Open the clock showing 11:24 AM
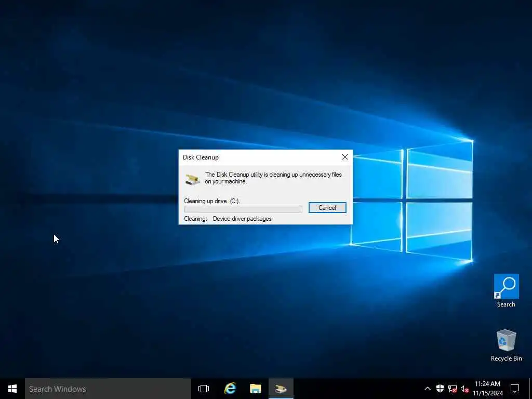This screenshot has width=532, height=399. pos(487,389)
